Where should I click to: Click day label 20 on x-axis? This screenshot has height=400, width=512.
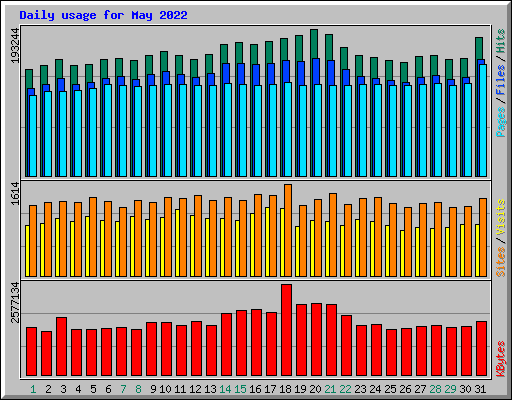(315, 389)
